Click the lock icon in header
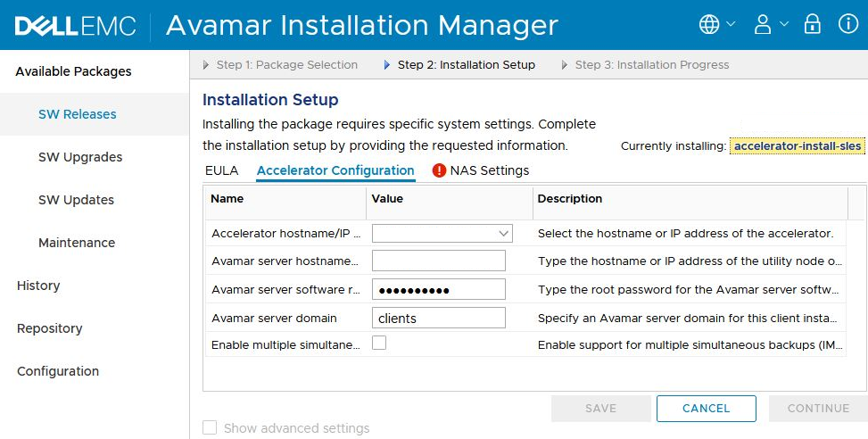This screenshot has width=868, height=439. [812, 25]
